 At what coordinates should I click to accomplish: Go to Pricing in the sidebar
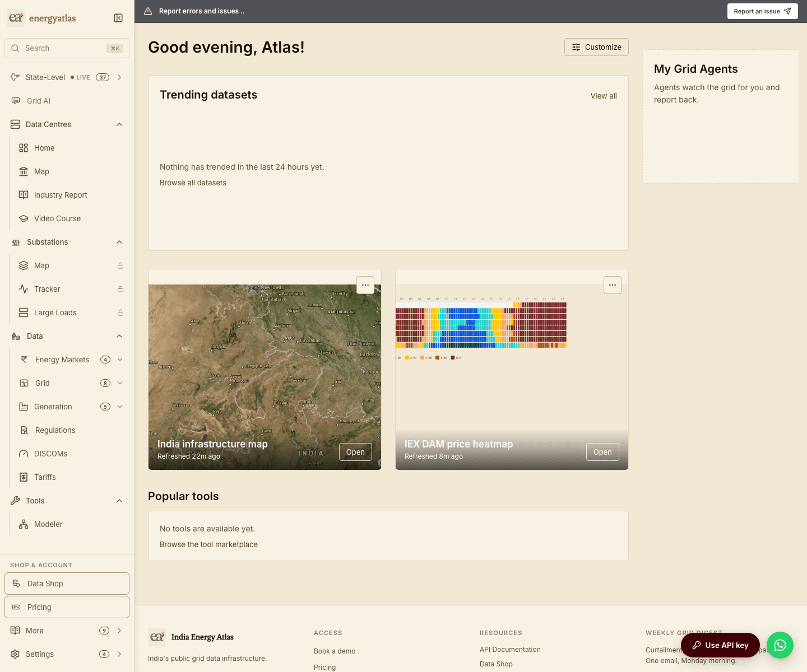pyautogui.click(x=67, y=607)
